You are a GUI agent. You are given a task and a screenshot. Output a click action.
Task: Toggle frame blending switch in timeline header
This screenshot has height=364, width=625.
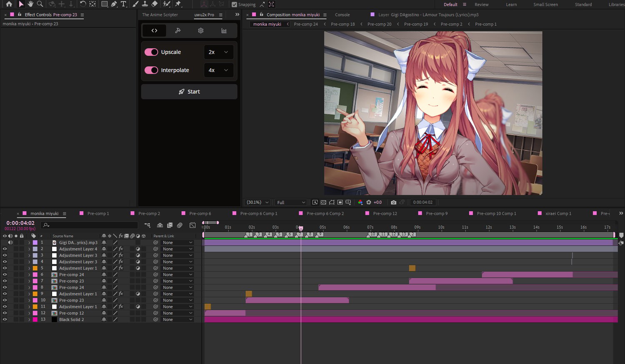[170, 225]
